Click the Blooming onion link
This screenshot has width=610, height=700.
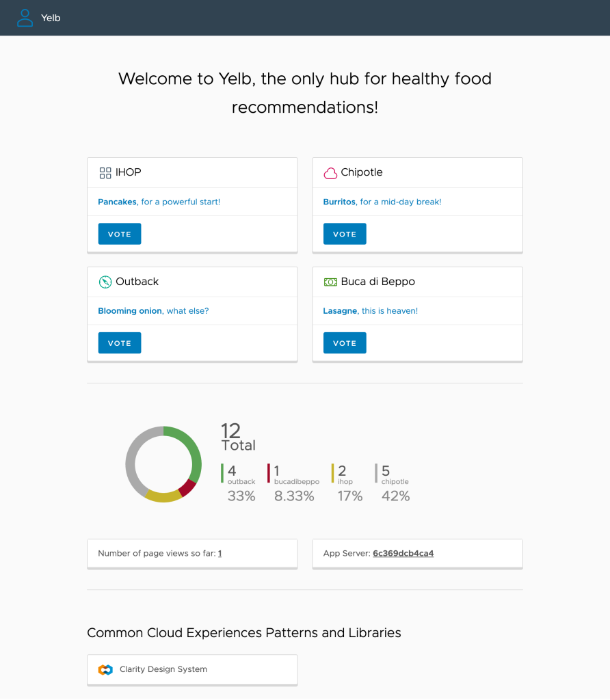tap(130, 310)
